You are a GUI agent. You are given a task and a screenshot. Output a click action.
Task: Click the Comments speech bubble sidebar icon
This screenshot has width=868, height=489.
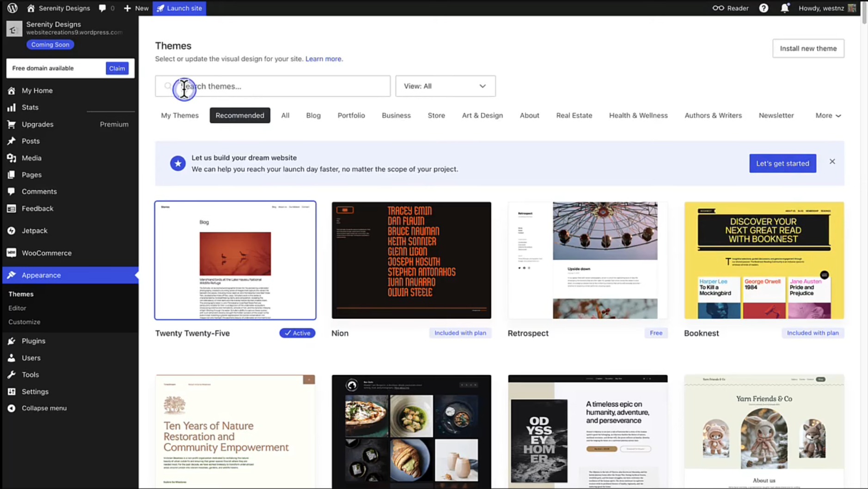pos(12,191)
